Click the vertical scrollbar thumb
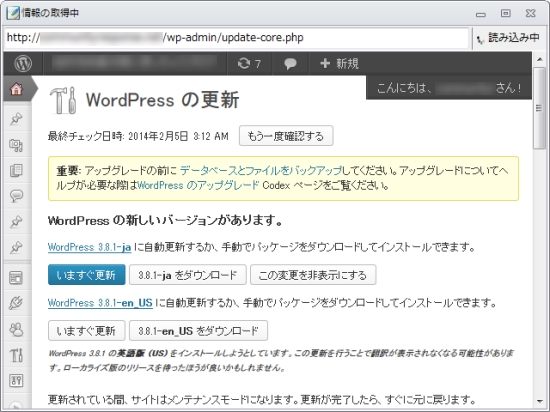 [x=539, y=108]
